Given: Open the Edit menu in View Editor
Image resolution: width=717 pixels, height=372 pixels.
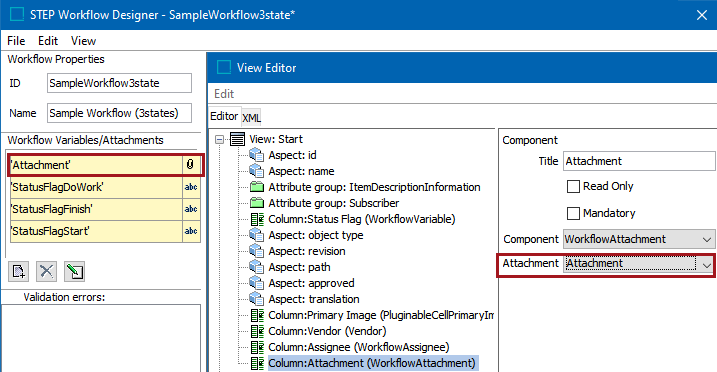Looking at the screenshot, I should point(224,94).
